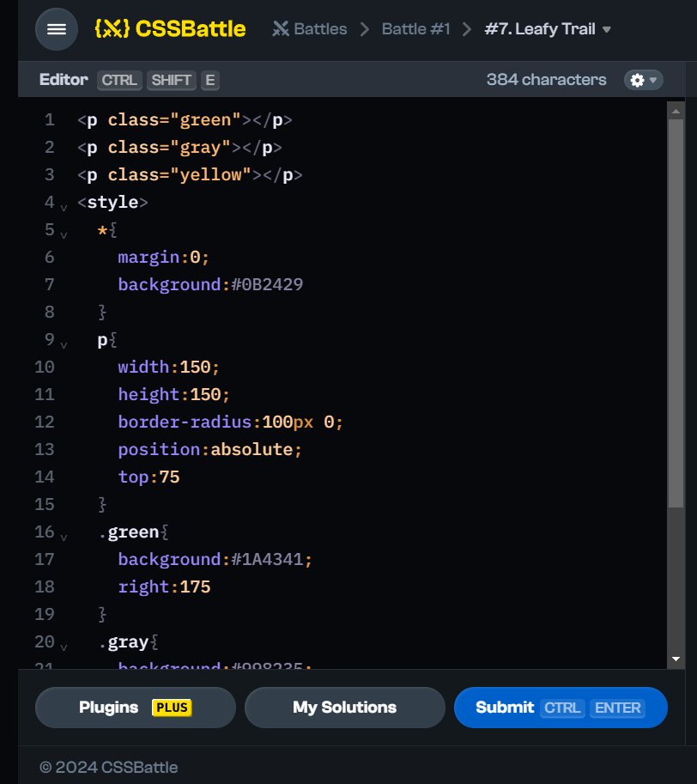Viewport: 697px width, 784px height.
Task: Click the editor vertical scrollbar thumb
Action: pos(676,313)
